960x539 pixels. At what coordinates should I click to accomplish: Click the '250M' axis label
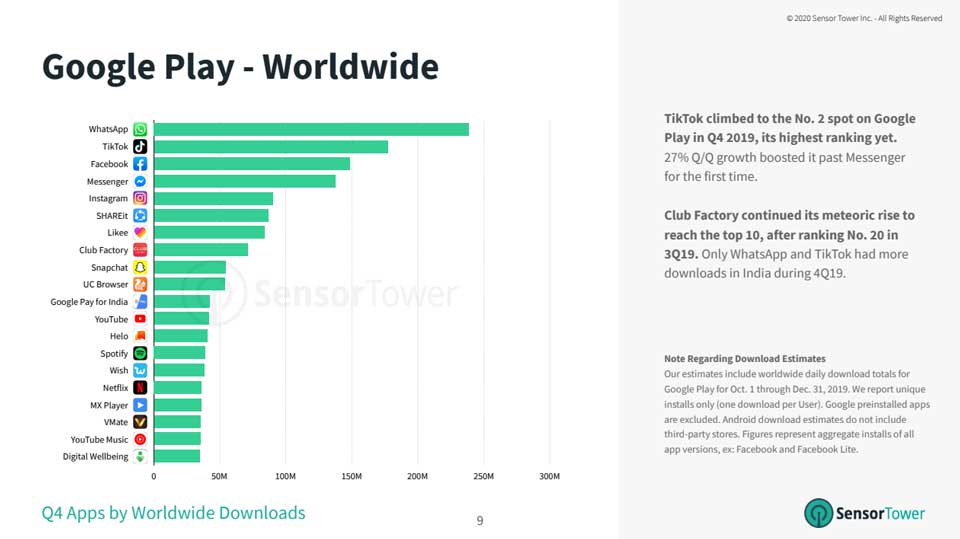click(484, 476)
